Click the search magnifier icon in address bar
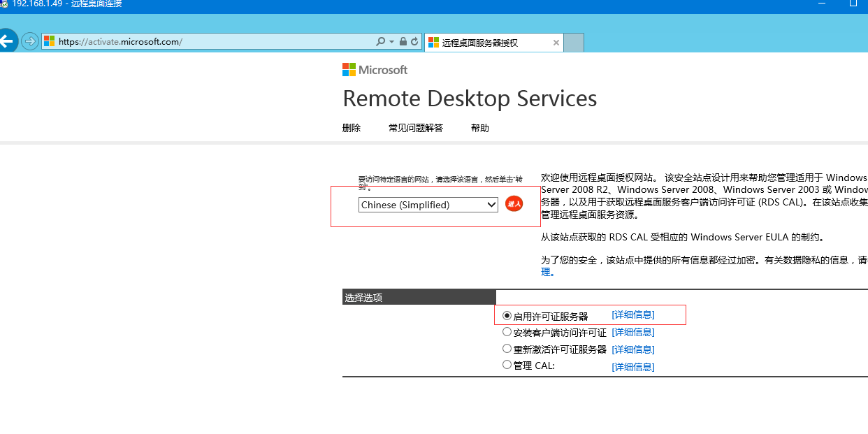The height and width of the screenshot is (434, 868). 380,42
